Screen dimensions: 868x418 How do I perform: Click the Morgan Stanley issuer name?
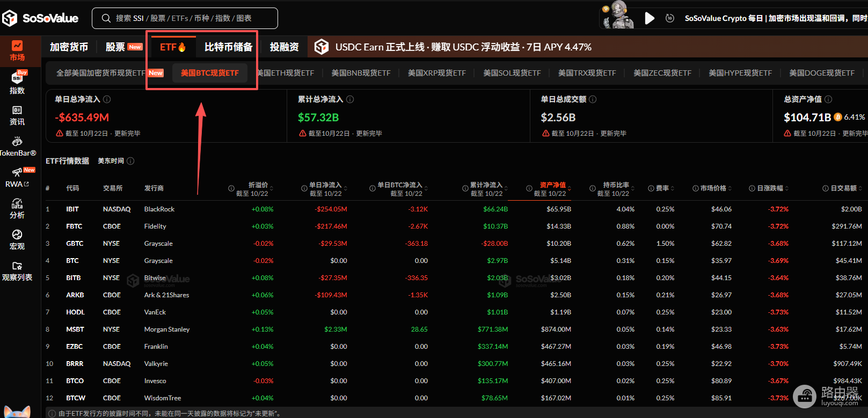coord(167,329)
